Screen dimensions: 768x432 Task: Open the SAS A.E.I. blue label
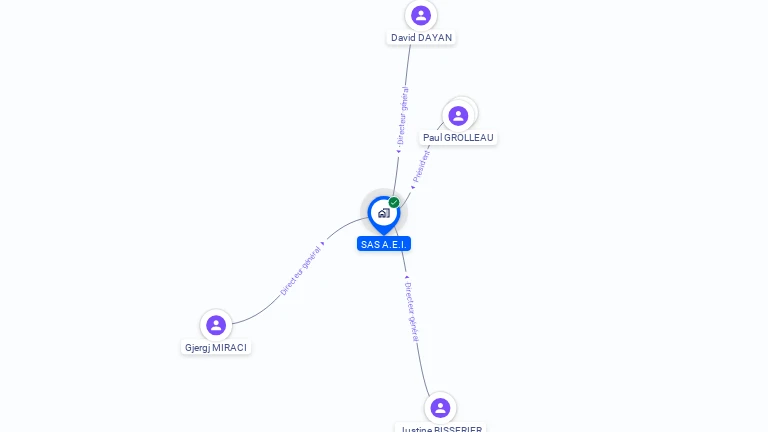tap(384, 244)
